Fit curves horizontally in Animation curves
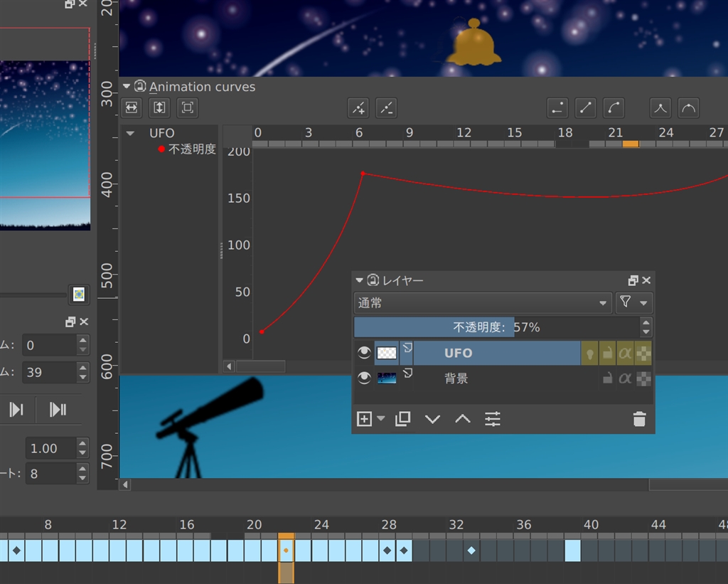Viewport: 728px width, 584px height. pos(132,108)
